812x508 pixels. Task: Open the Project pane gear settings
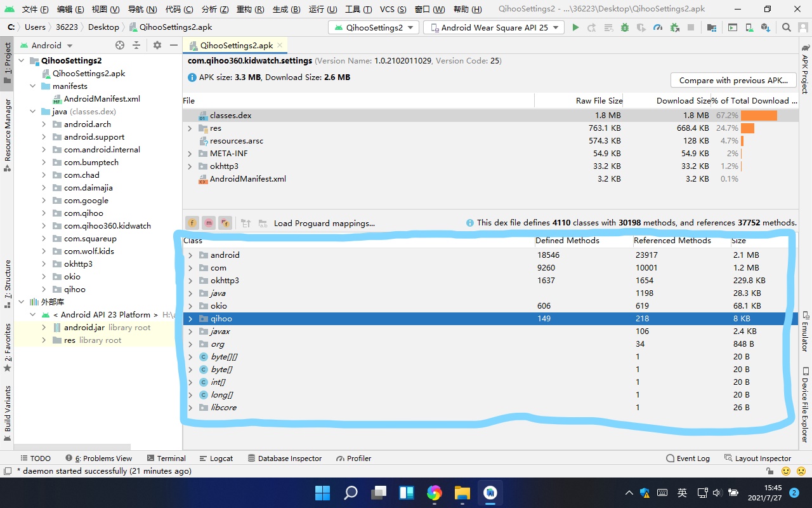[157, 45]
